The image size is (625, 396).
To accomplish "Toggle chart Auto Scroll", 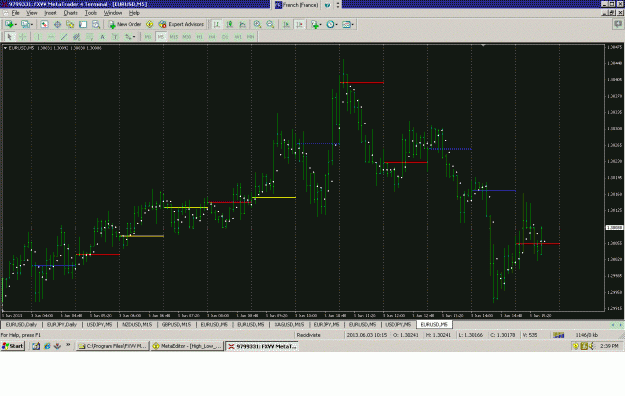I will pyautogui.click(x=286, y=24).
